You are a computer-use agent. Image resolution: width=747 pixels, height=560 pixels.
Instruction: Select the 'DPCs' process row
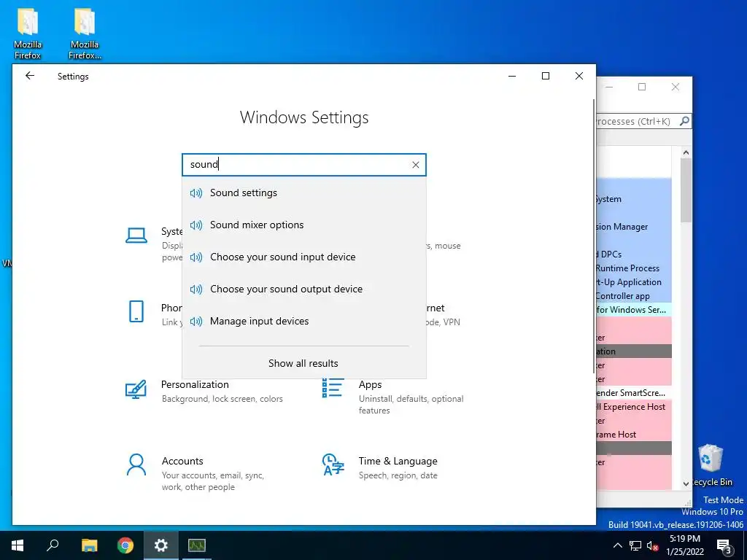point(634,254)
